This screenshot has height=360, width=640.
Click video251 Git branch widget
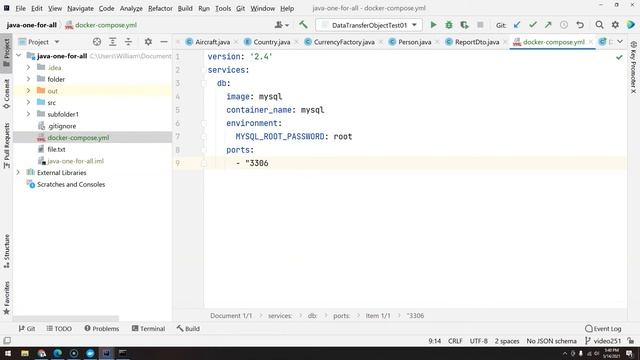(x=603, y=341)
